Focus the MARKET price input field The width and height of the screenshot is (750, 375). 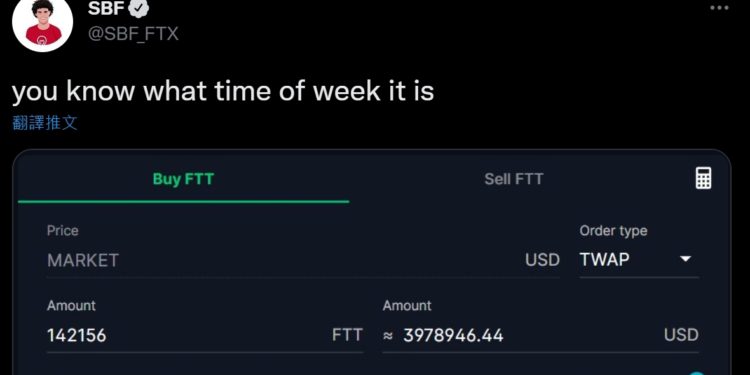coord(303,260)
